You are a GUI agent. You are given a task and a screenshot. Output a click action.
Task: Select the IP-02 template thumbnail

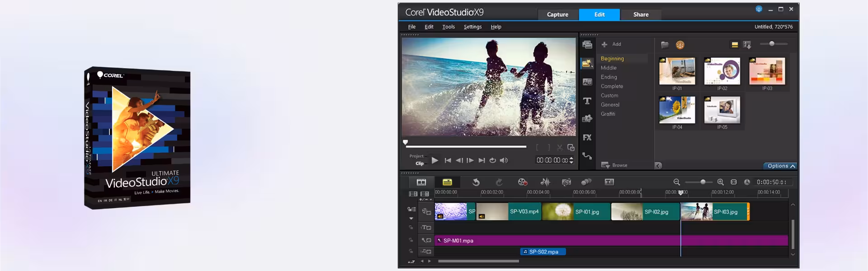[722, 71]
